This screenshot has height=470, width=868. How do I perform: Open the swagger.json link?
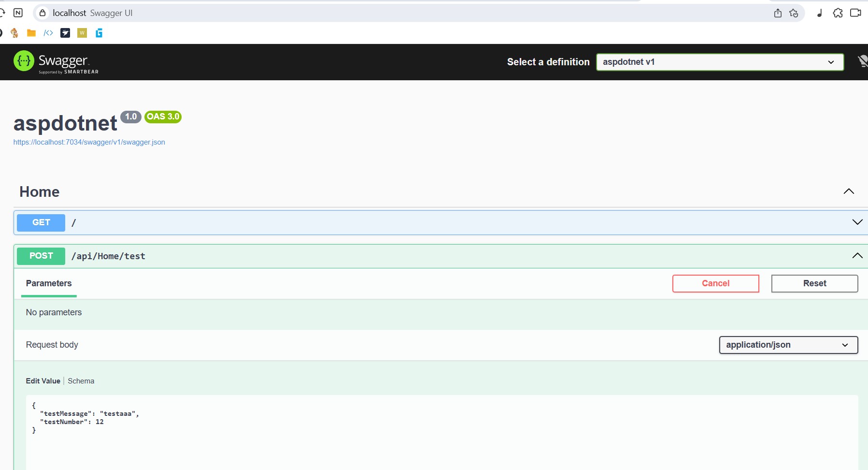point(89,142)
